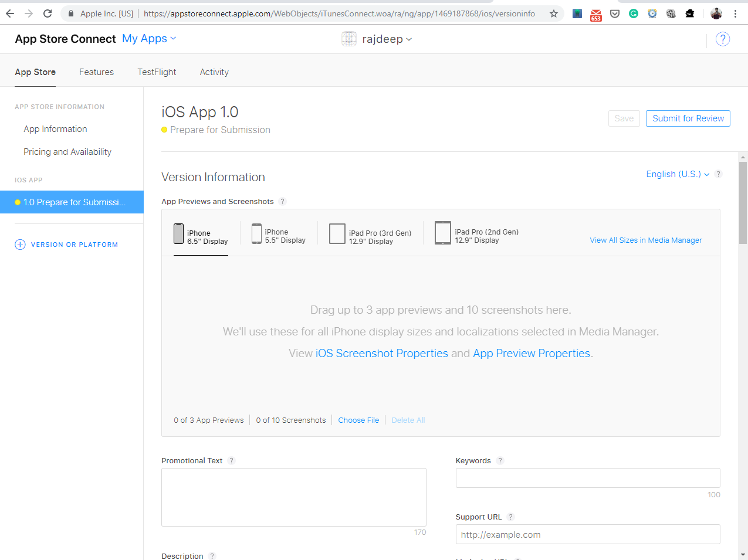Click the Pocket extension icon
This screenshot has width=748, height=560.
tap(615, 13)
